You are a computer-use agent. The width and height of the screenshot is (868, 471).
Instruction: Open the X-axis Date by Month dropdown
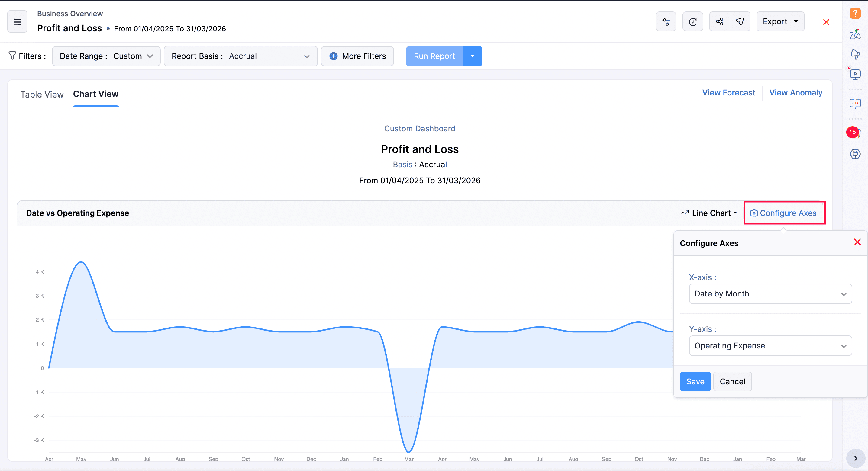point(770,293)
